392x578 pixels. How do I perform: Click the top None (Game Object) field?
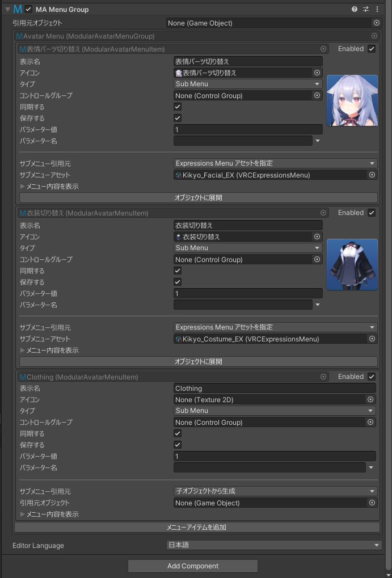[274, 23]
